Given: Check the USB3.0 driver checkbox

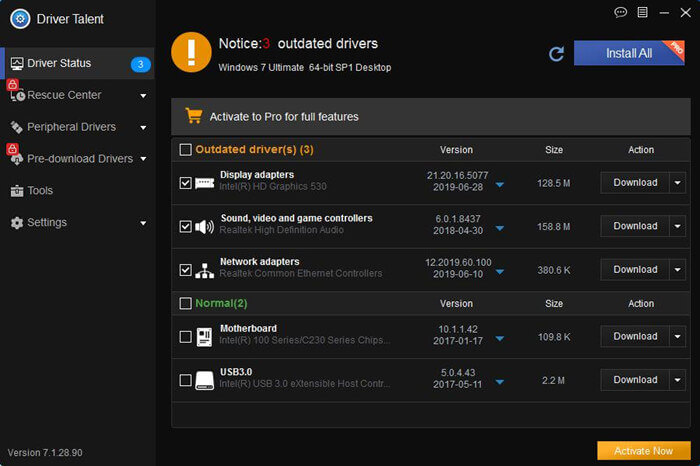Looking at the screenshot, I should (x=185, y=380).
